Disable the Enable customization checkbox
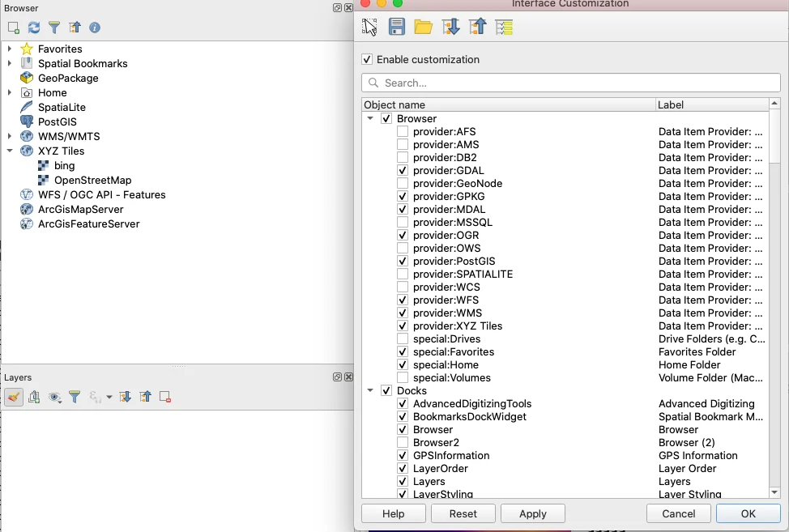 [367, 60]
